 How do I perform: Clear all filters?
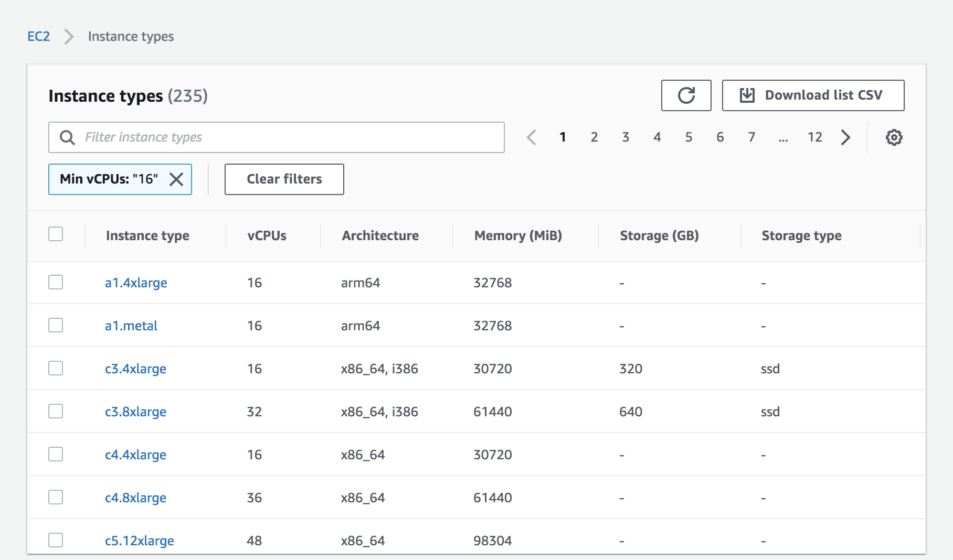pyautogui.click(x=284, y=179)
